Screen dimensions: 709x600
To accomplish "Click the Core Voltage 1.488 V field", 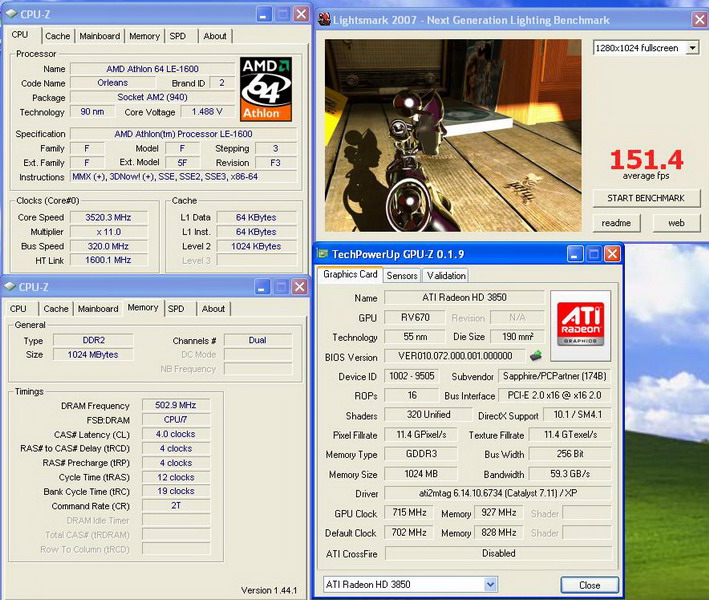I will pos(207,112).
